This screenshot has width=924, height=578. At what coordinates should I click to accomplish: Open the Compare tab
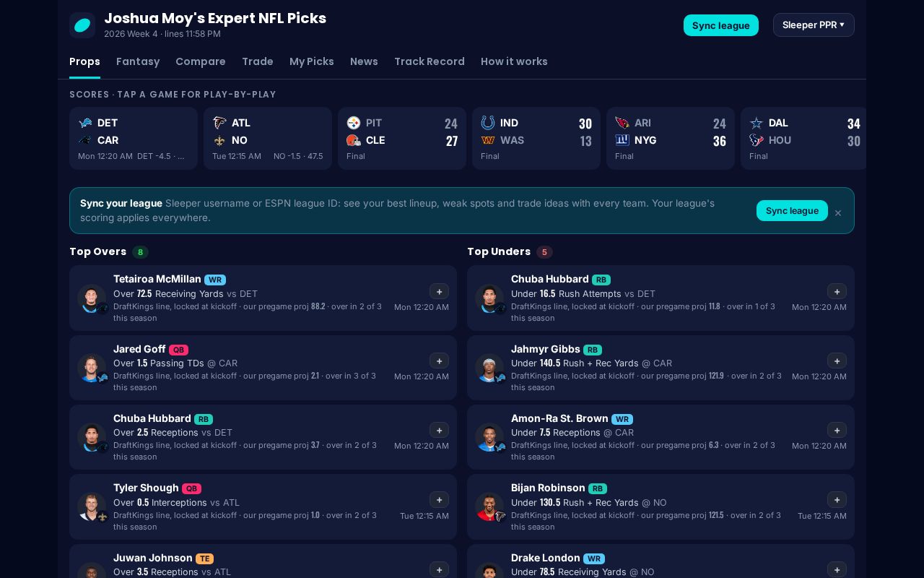coord(201,61)
